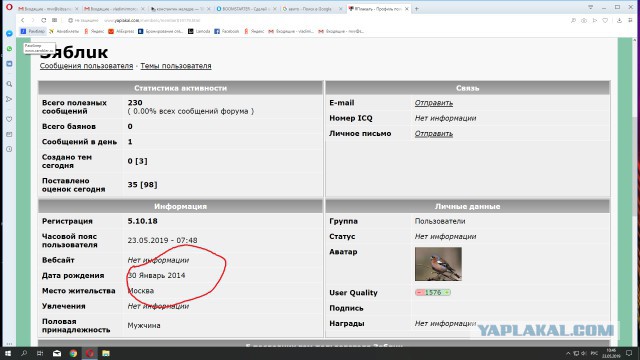Close the ЯПлакалъ profile tab
Viewport: 640px width, 360px height.
(407, 9)
